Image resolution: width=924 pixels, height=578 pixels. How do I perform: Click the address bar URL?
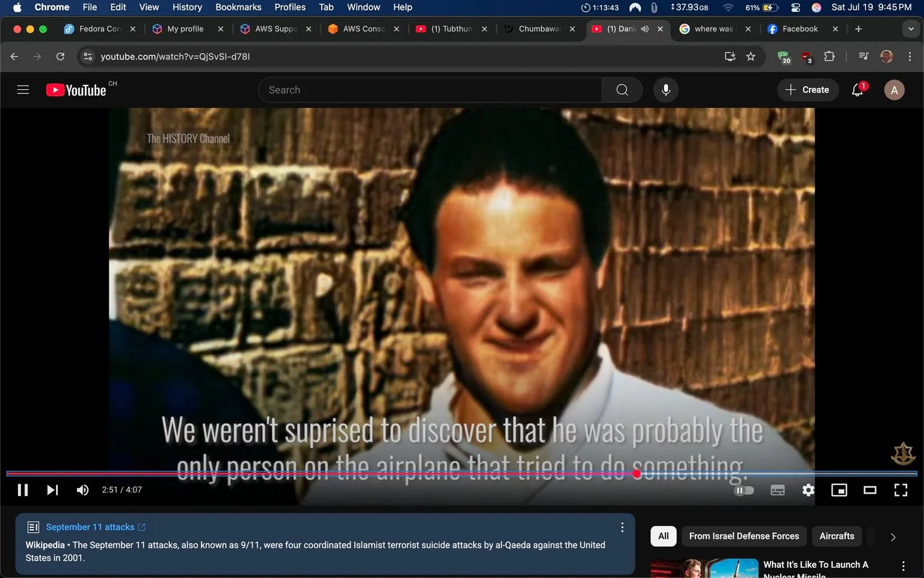pos(175,57)
